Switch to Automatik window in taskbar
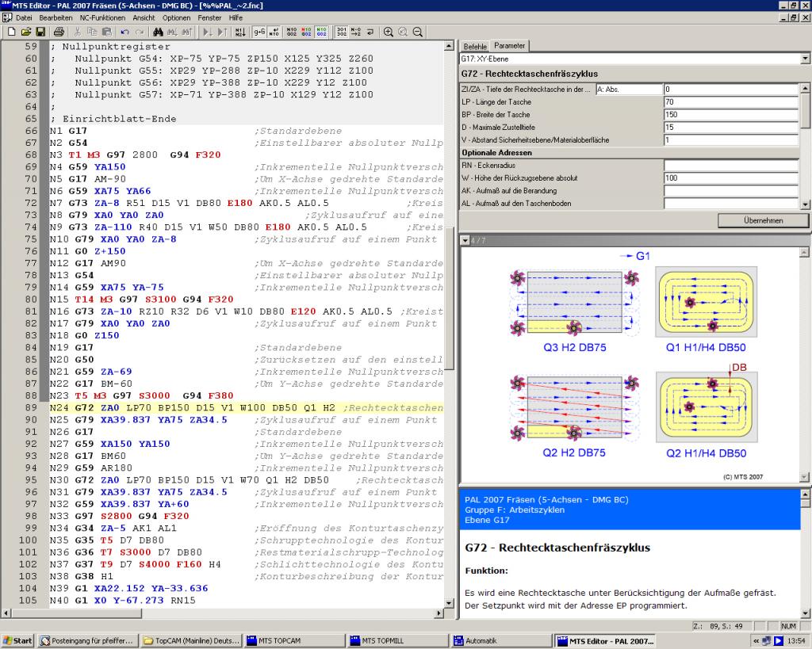Image resolution: width=812 pixels, height=649 pixels. (501, 641)
